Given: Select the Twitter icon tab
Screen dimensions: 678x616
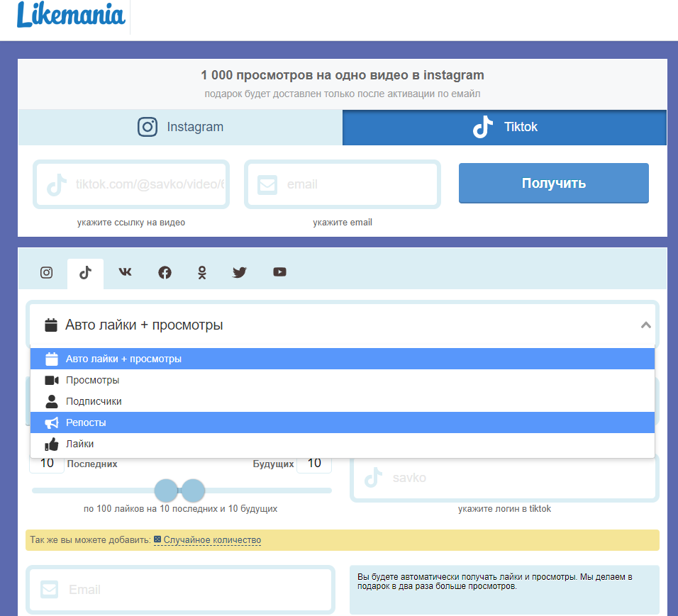Looking at the screenshot, I should click(240, 272).
